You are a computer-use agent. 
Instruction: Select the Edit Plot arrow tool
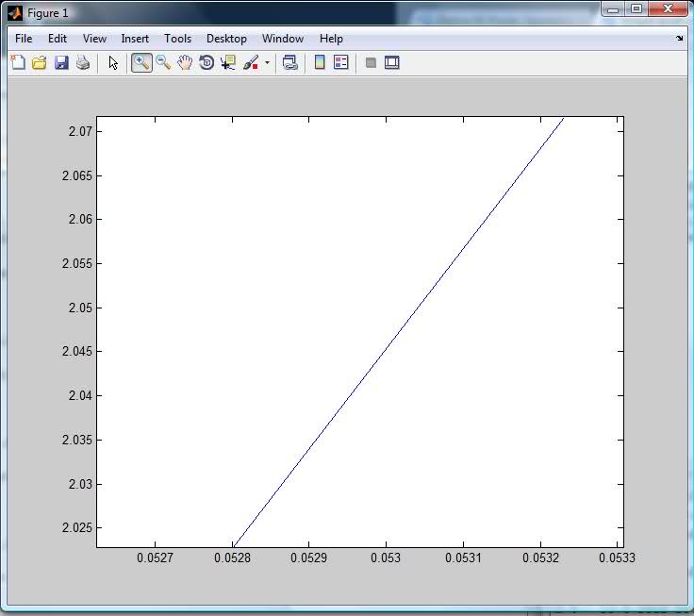(x=113, y=63)
